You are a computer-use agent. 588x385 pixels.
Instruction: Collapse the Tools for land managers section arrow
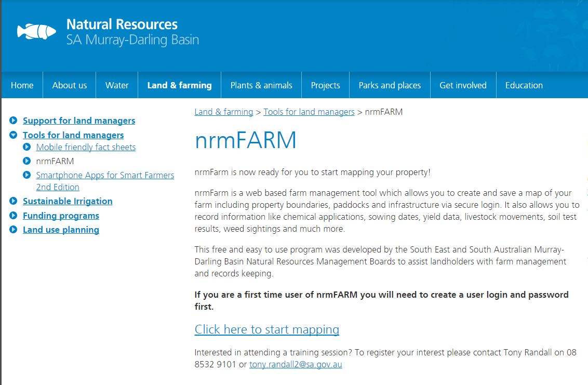pyautogui.click(x=13, y=135)
